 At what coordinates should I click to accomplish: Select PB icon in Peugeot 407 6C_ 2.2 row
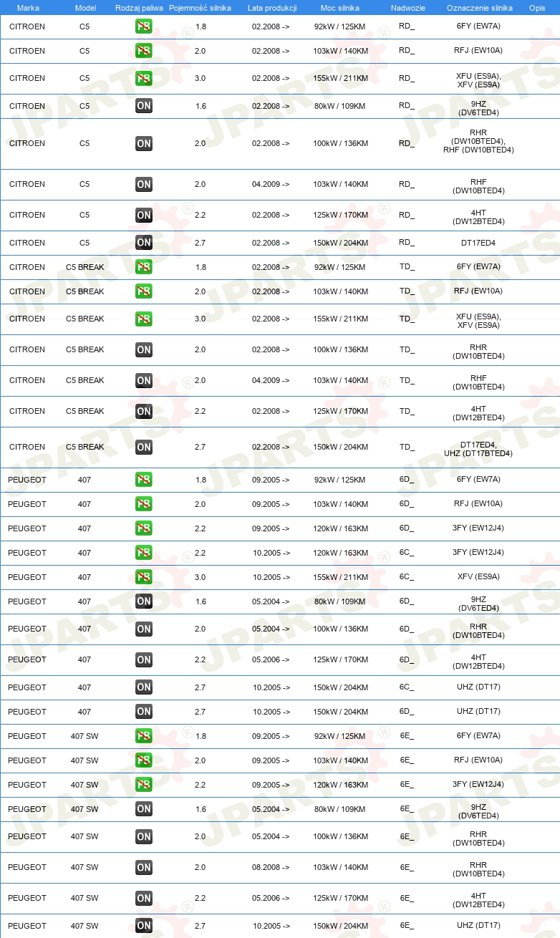coord(144,553)
